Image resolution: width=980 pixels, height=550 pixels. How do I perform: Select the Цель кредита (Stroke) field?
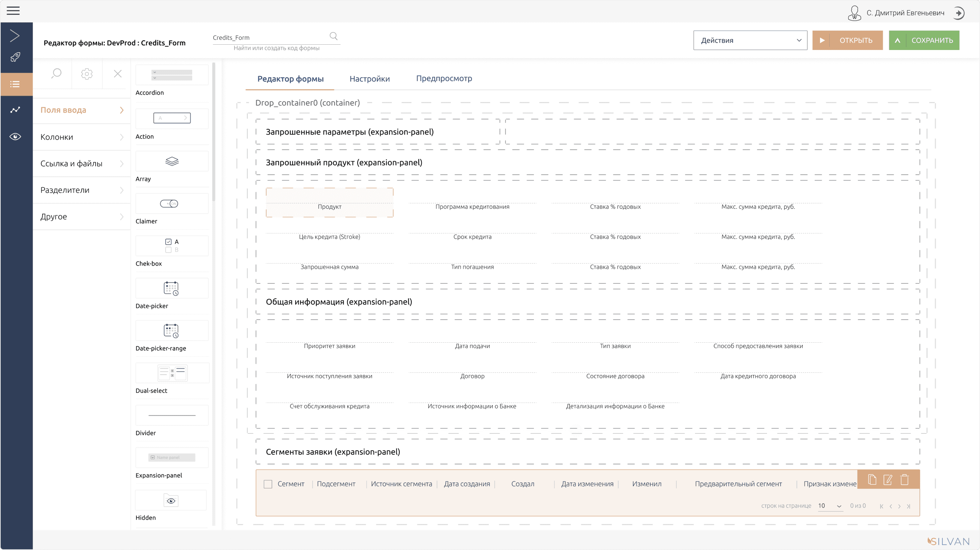point(329,232)
